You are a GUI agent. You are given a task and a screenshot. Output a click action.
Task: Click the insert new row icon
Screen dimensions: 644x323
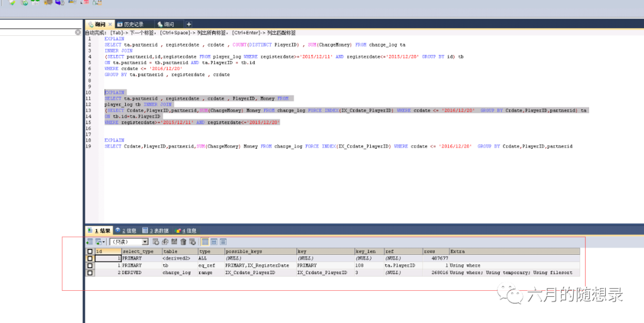click(156, 242)
